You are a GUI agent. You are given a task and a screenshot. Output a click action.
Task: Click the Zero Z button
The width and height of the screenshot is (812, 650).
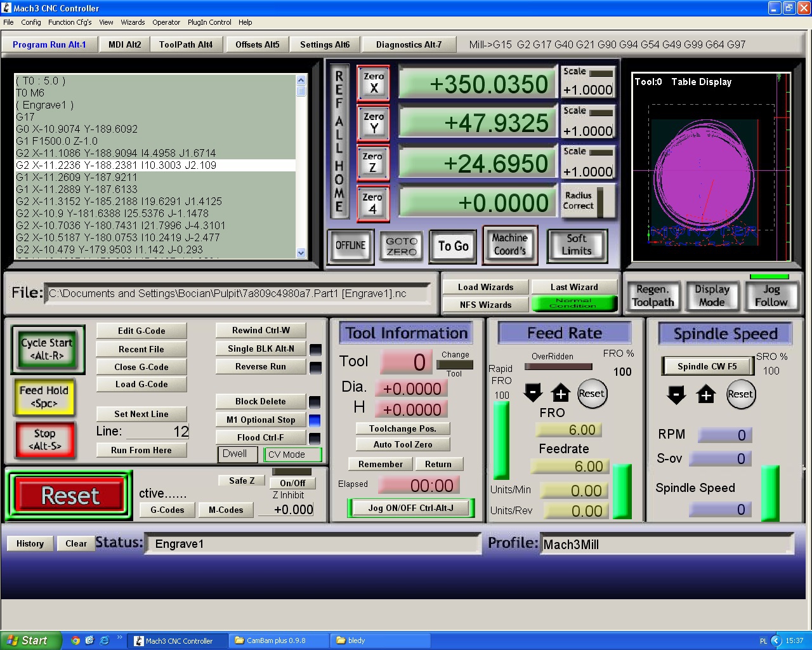click(x=373, y=162)
